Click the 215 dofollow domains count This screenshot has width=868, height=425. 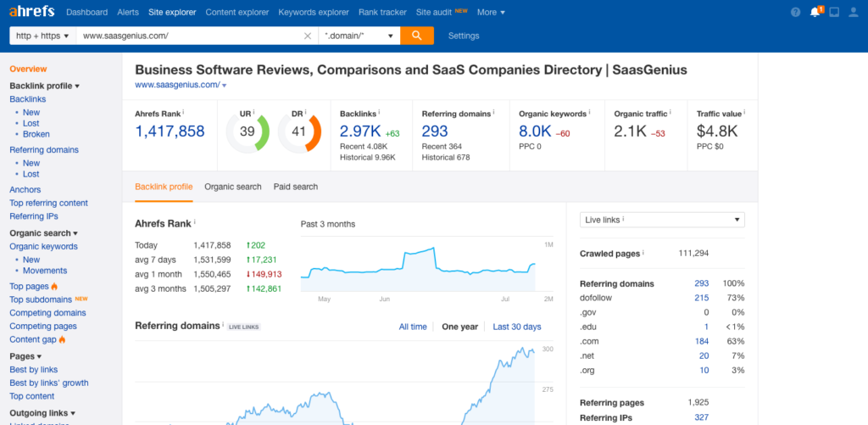pyautogui.click(x=701, y=298)
